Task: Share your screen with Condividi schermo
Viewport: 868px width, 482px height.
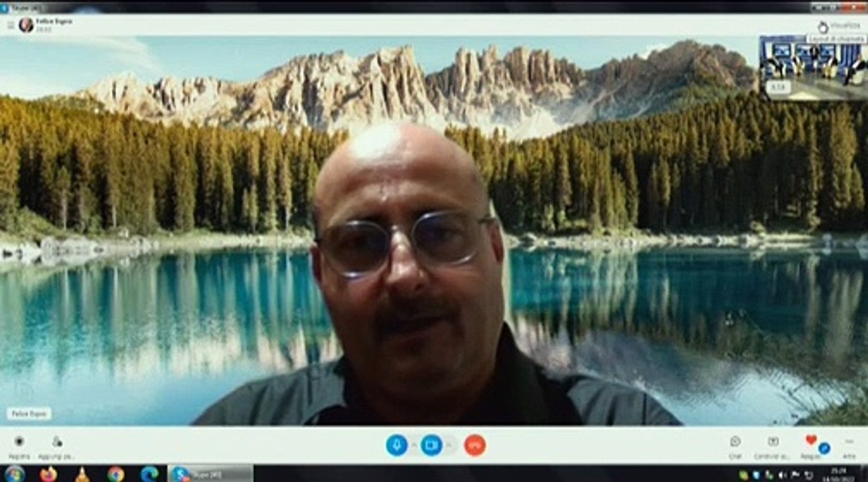Action: click(773, 447)
